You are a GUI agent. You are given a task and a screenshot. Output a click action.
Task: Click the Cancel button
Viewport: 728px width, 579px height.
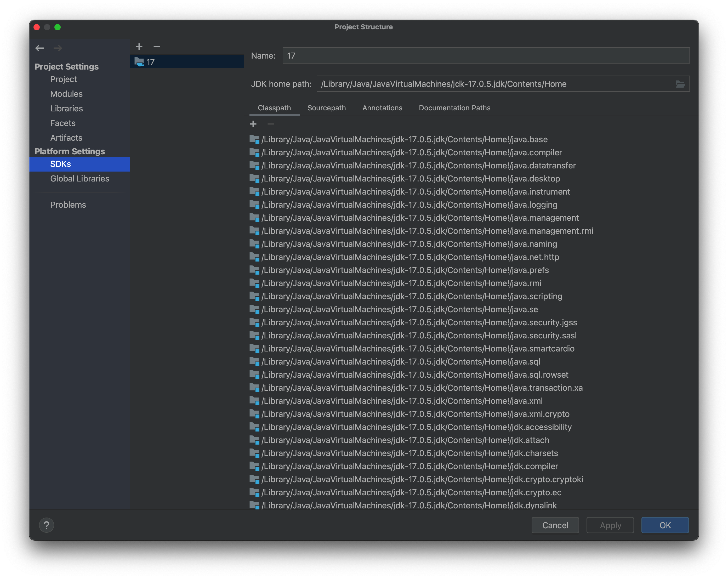[555, 525]
